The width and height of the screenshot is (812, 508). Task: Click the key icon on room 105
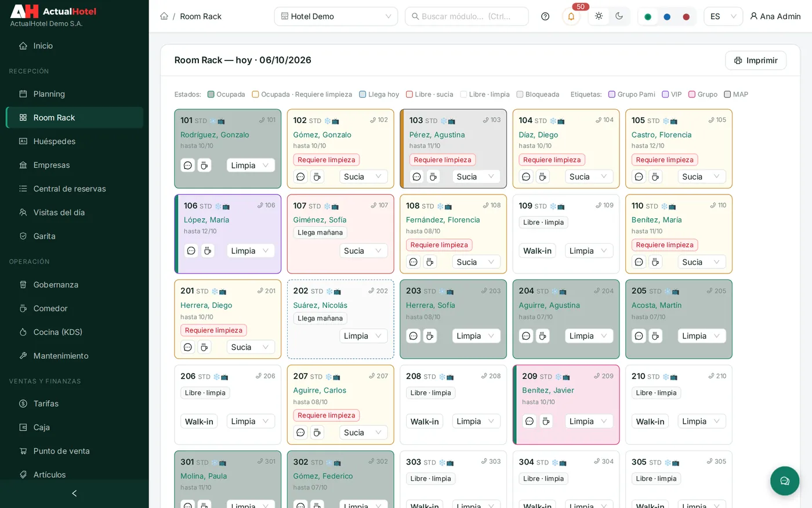(x=712, y=120)
